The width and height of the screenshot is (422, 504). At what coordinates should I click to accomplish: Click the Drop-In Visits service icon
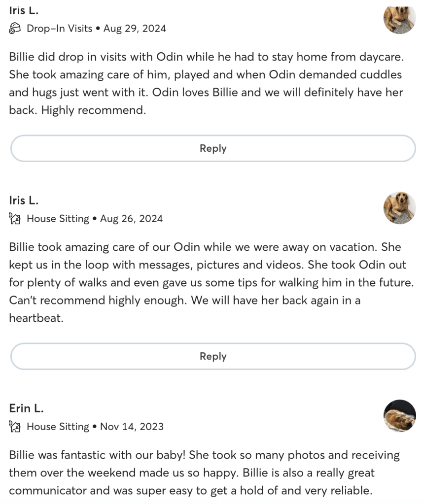pyautogui.click(x=15, y=29)
